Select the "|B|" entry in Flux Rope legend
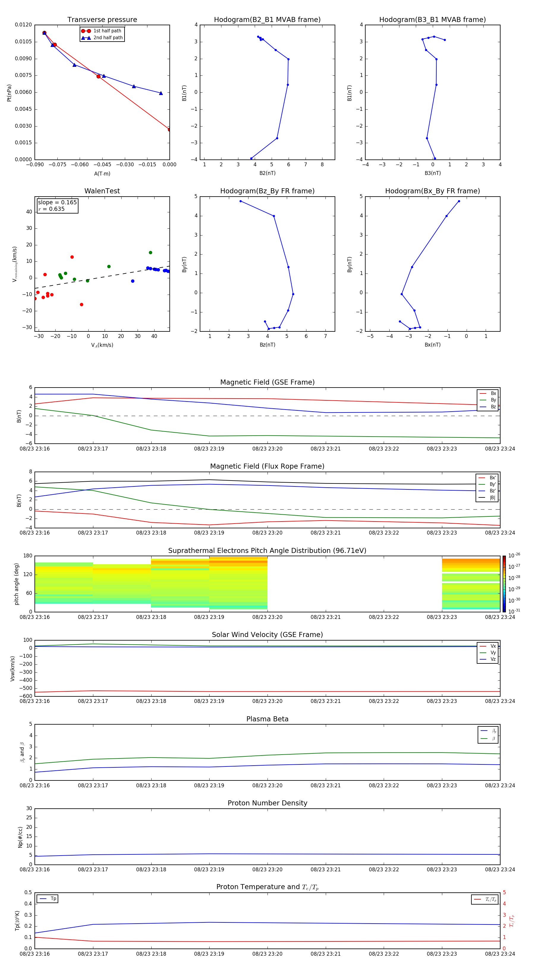This screenshot has height=980, width=535. click(487, 498)
